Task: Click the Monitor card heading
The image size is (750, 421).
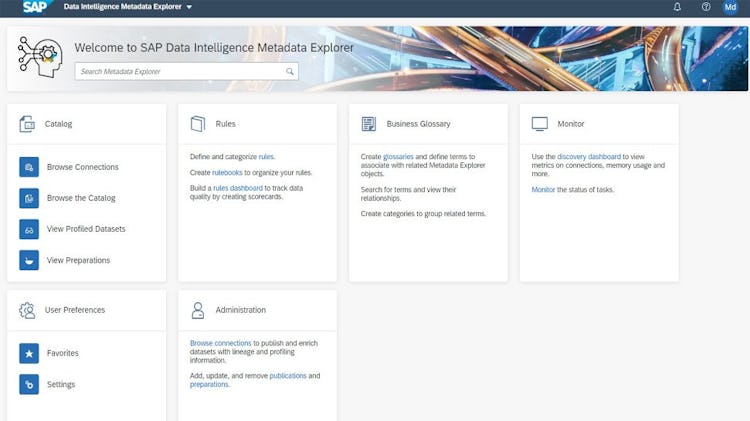Action: [571, 124]
